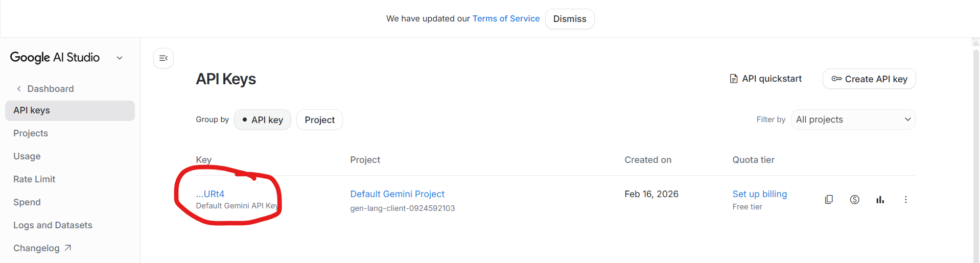Collapse the sidebar panel icon
980x263 pixels.
[x=164, y=58]
